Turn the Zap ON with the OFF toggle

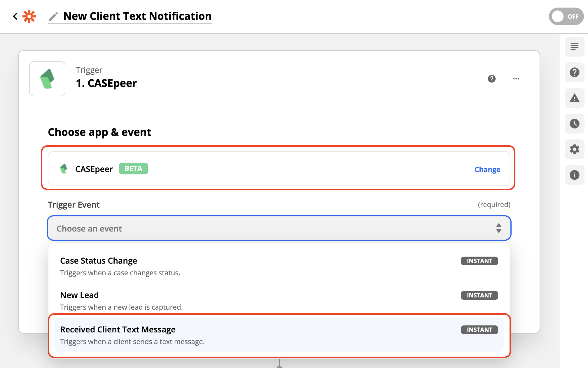pyautogui.click(x=566, y=17)
